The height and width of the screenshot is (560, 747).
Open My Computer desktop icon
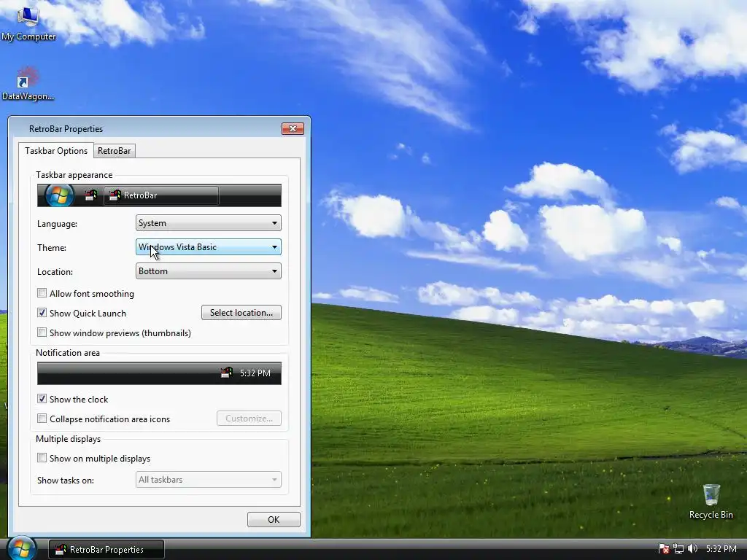[28, 23]
